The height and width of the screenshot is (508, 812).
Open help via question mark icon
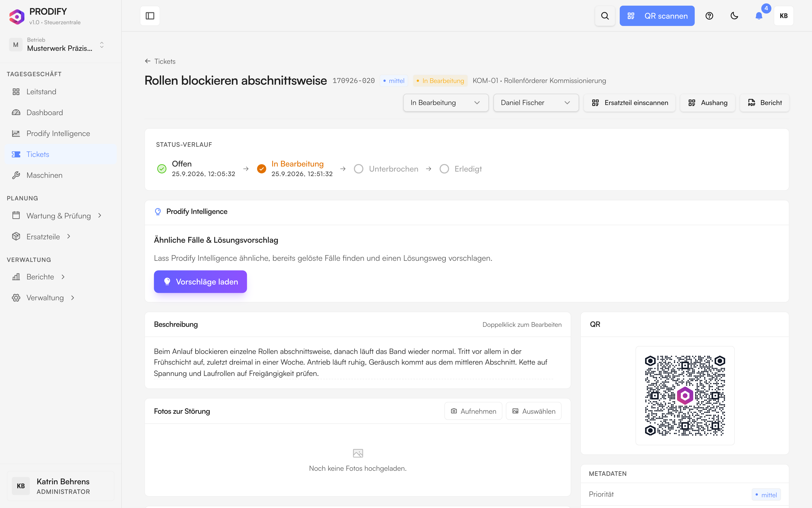[709, 16]
